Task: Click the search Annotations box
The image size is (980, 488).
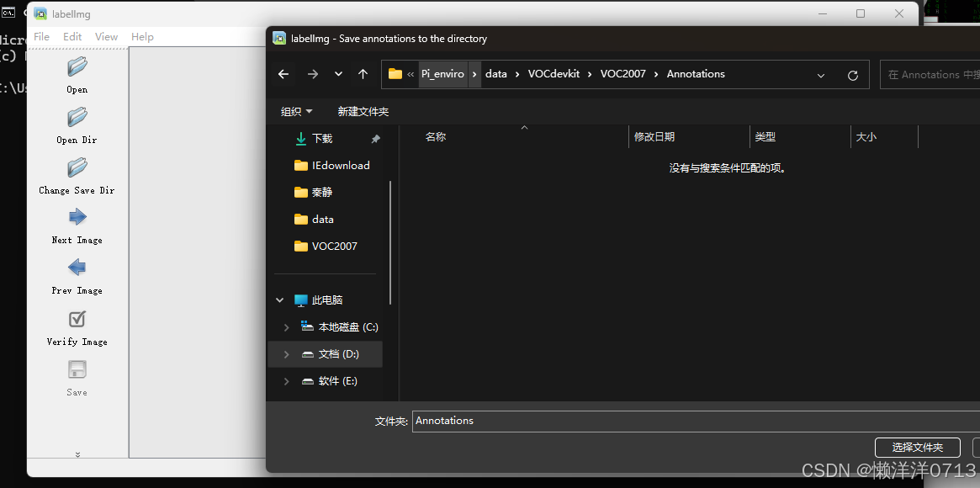Action: pos(930,74)
